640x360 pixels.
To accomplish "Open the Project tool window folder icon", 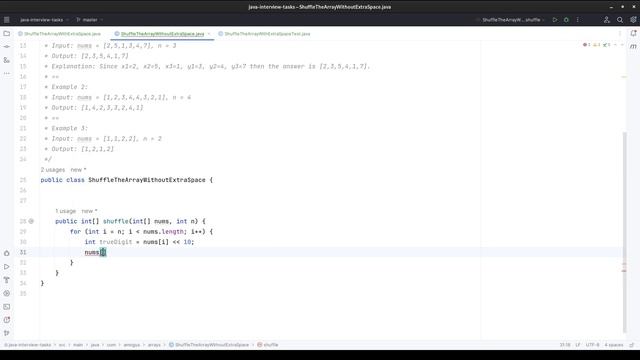I will click(7, 33).
